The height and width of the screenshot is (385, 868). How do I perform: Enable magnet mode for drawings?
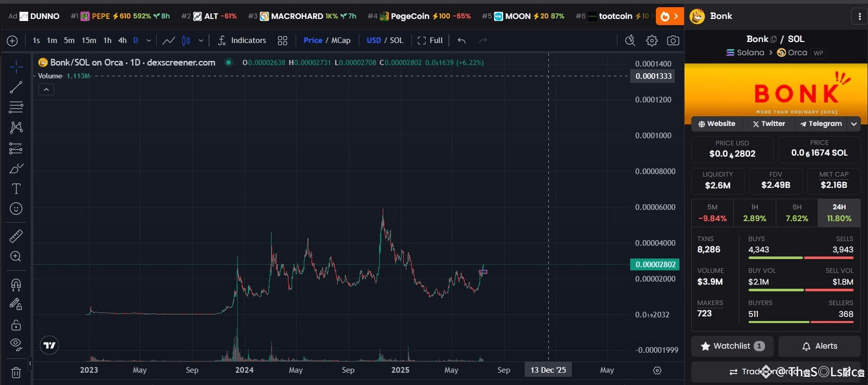[16, 284]
